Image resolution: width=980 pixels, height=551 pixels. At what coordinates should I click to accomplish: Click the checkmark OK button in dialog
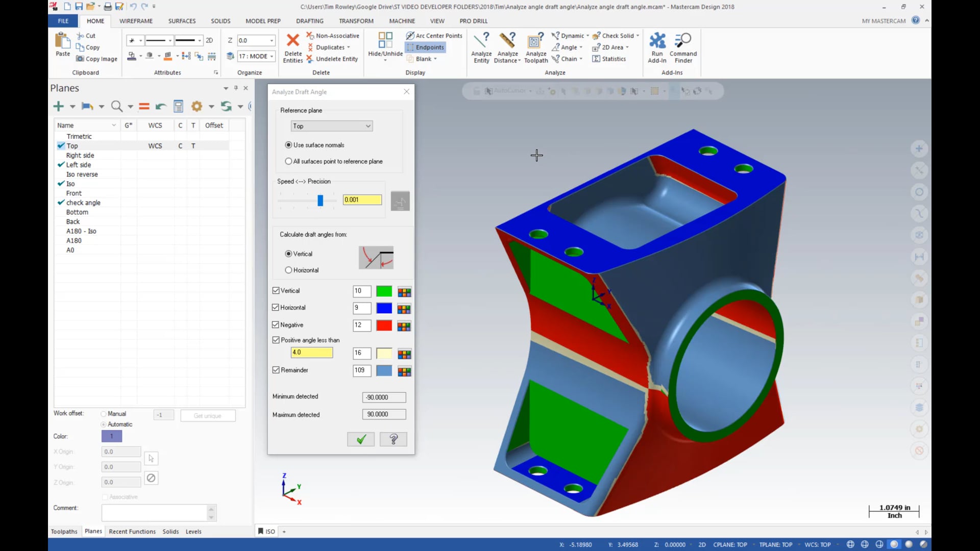(x=361, y=439)
